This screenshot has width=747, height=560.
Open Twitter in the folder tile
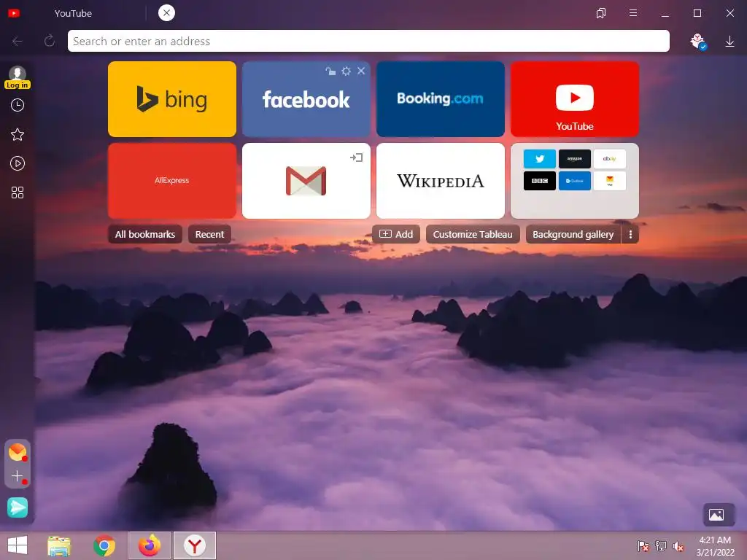click(x=539, y=159)
